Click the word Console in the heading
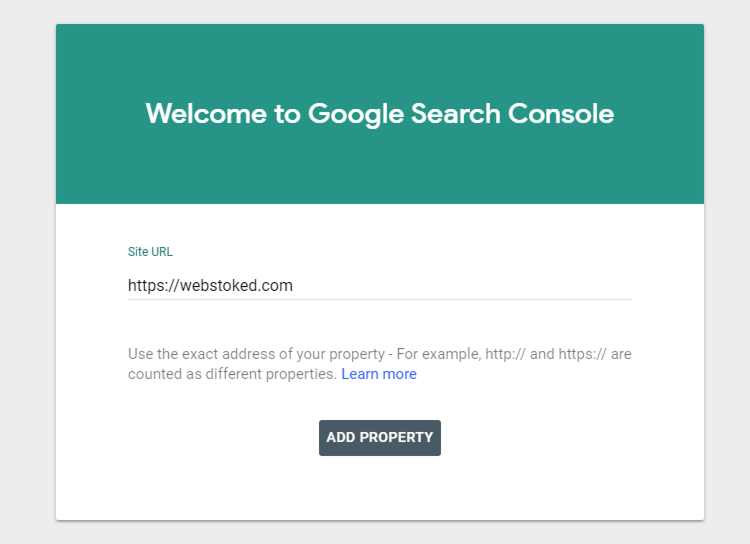 tap(561, 114)
